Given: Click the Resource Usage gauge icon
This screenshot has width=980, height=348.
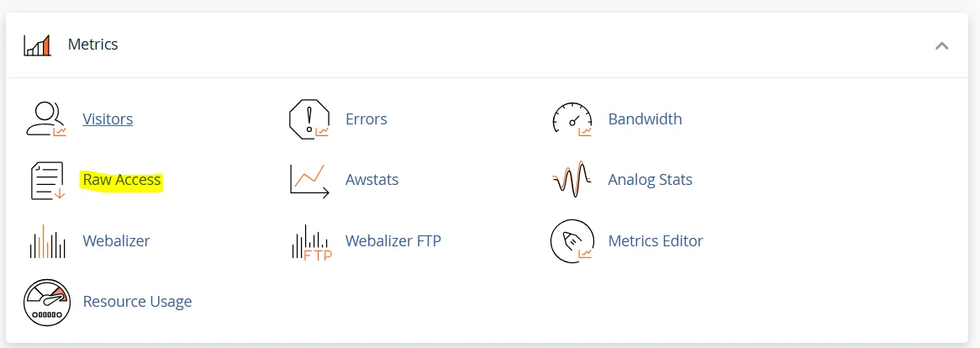Looking at the screenshot, I should (x=46, y=302).
